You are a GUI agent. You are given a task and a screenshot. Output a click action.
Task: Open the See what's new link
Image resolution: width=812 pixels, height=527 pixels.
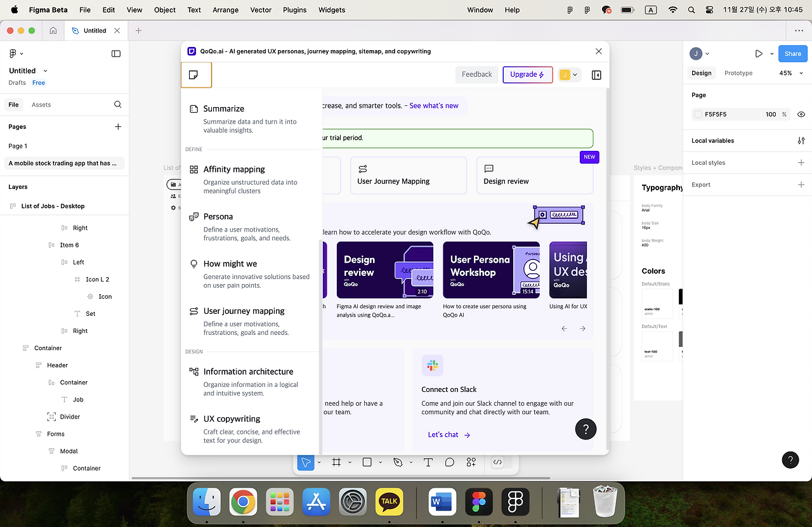pos(434,106)
